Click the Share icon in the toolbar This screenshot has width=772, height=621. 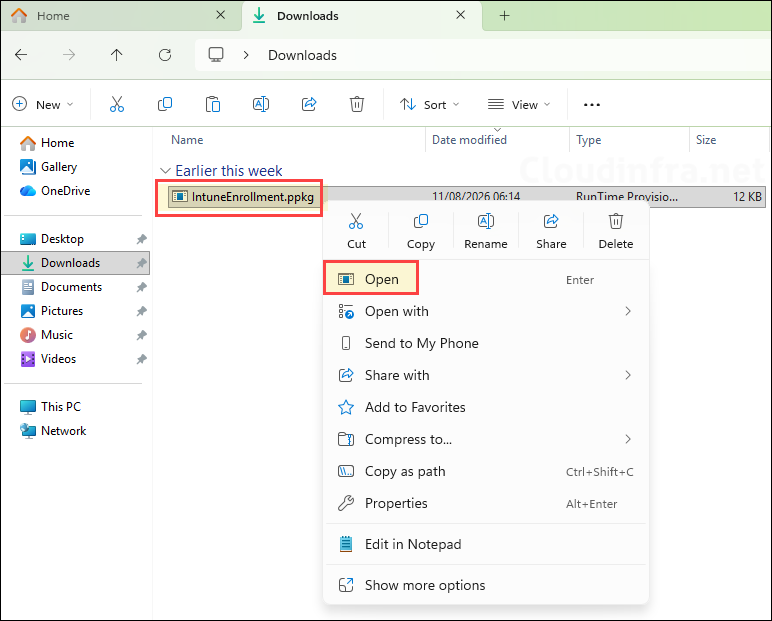pyautogui.click(x=309, y=104)
